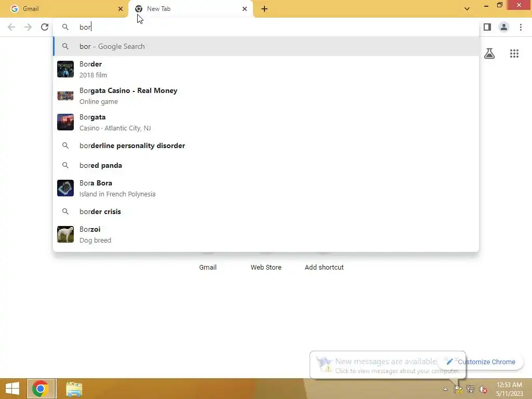
Task: Open File Explorer from taskbar
Action: [x=74, y=389]
